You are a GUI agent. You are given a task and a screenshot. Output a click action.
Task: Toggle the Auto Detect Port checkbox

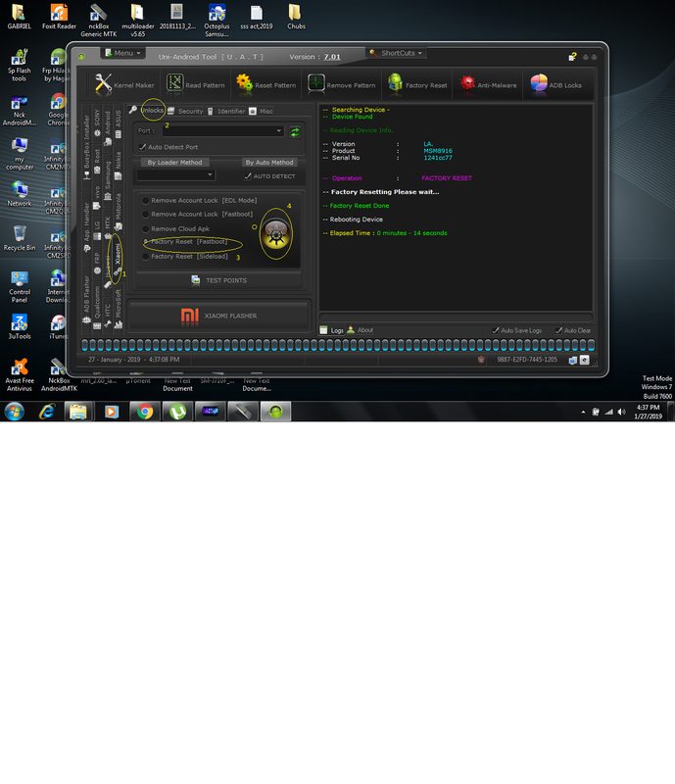tap(142, 147)
